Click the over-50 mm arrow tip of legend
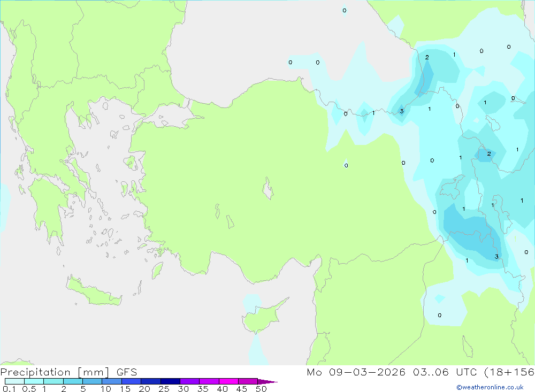535x392 pixels. point(267,382)
